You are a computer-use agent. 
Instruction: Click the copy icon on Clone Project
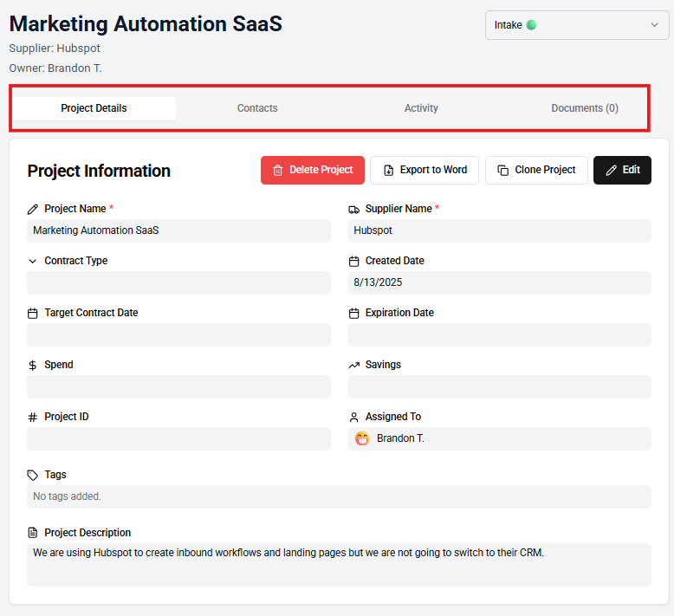click(503, 171)
